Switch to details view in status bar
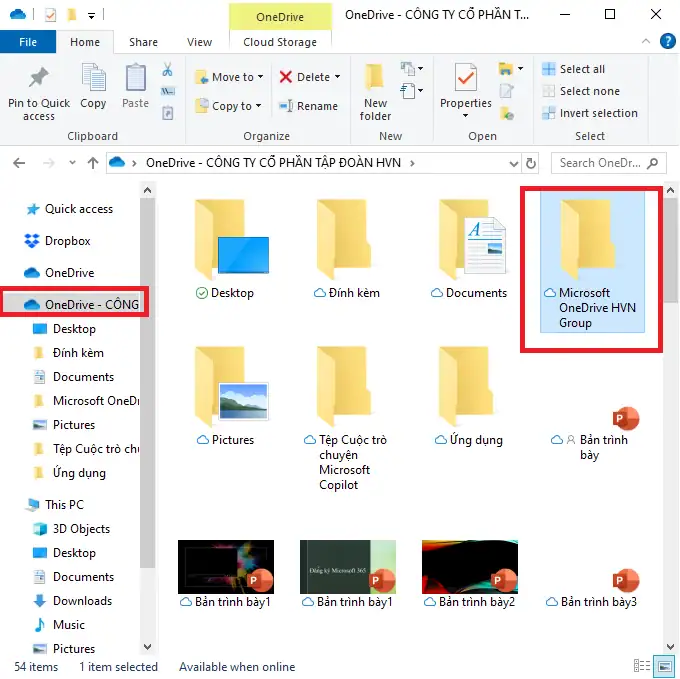Screen dimensions: 680x679 pos(642,667)
